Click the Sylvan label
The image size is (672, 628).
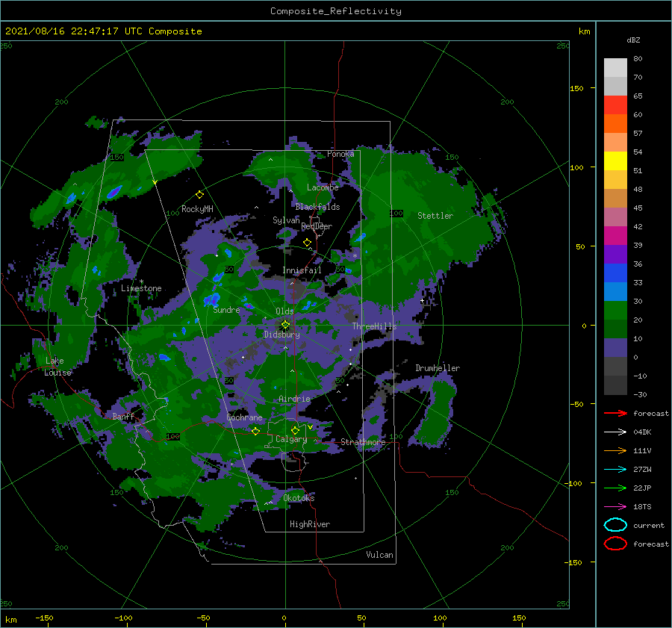pyautogui.click(x=286, y=220)
